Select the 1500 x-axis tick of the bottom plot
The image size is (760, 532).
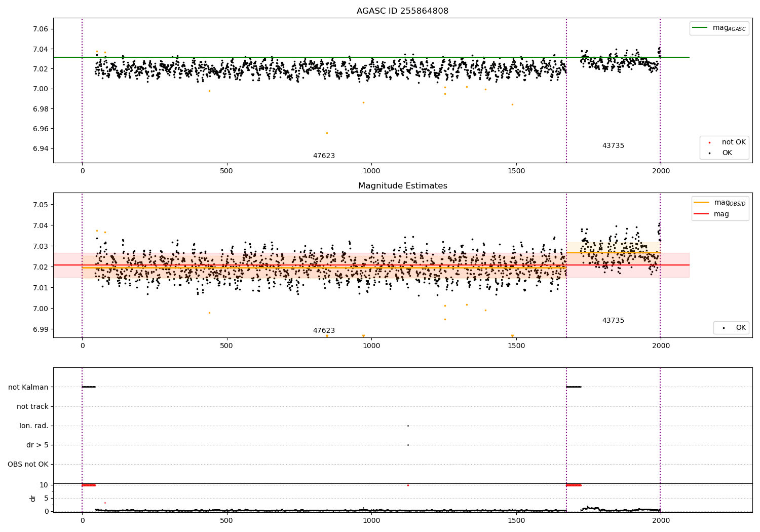(x=516, y=520)
